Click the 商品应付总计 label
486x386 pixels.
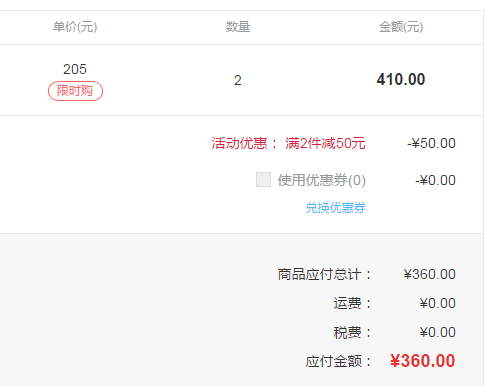319,274
